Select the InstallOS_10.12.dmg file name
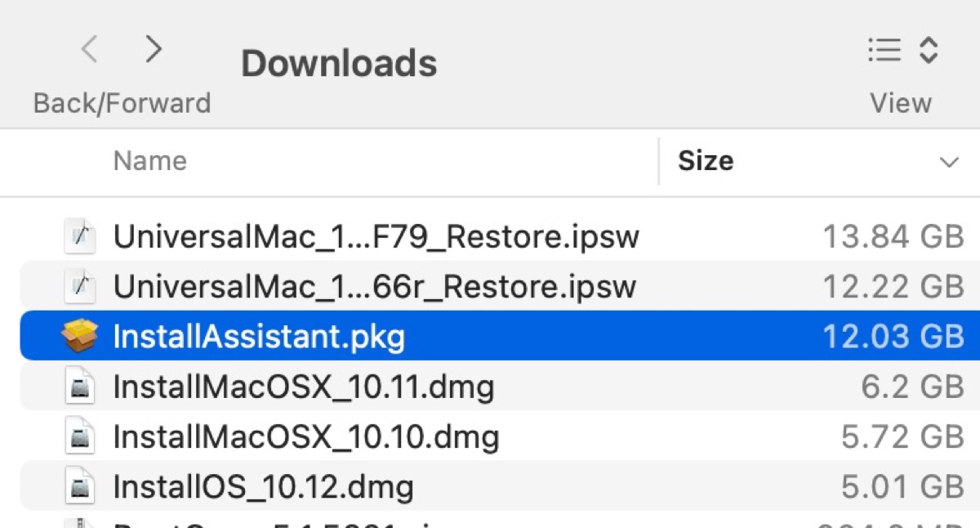This screenshot has width=980, height=528. [x=263, y=487]
